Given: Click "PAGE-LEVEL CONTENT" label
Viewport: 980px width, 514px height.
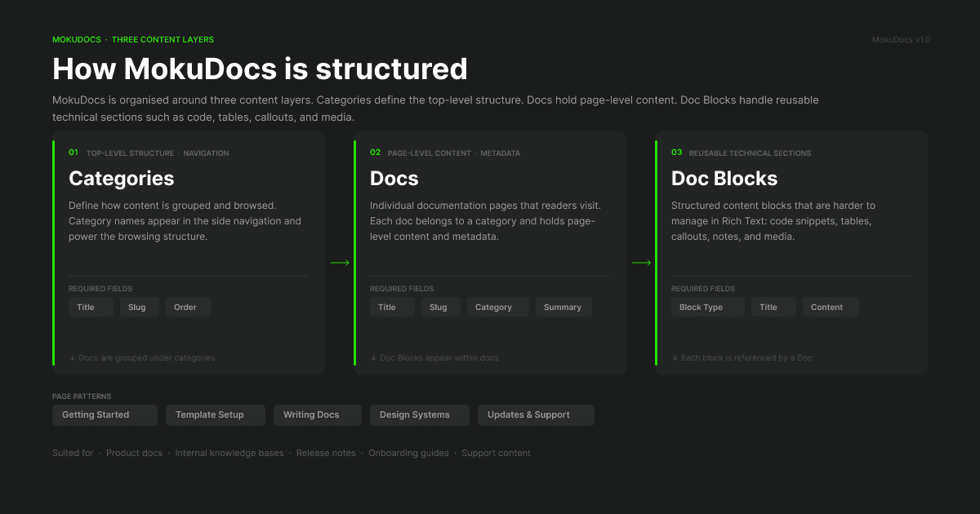Looking at the screenshot, I should (x=430, y=153).
